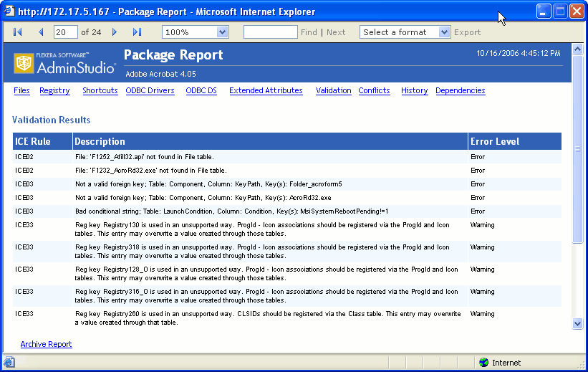Go to the first report page
This screenshot has height=372, width=588.
pos(18,32)
